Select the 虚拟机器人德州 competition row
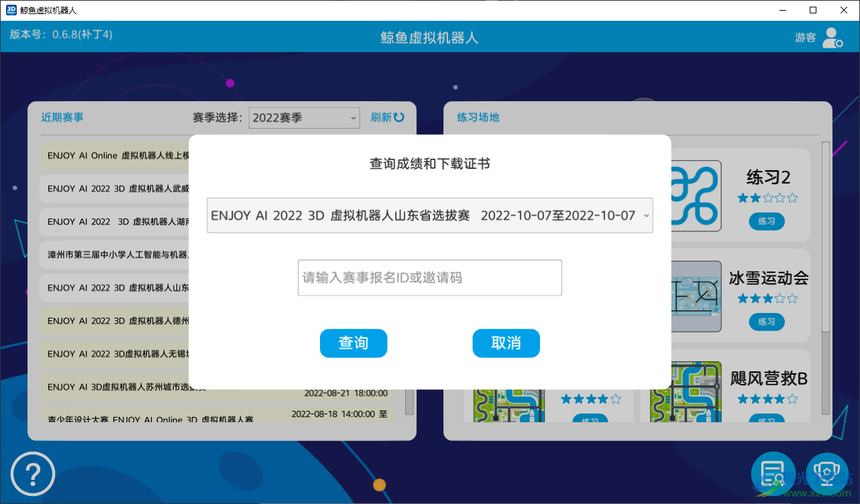860x504 pixels. pyautogui.click(x=114, y=320)
